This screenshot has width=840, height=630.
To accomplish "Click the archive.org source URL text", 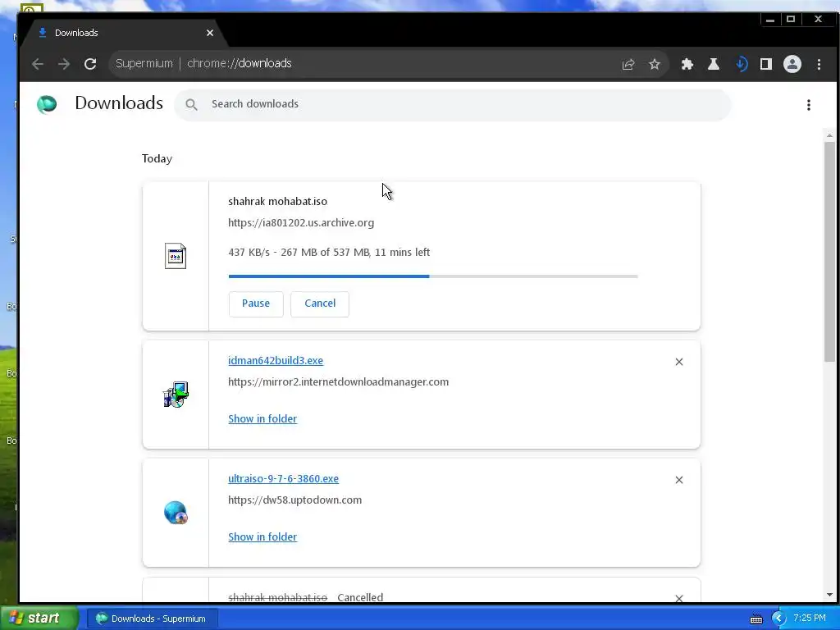I will [x=301, y=223].
